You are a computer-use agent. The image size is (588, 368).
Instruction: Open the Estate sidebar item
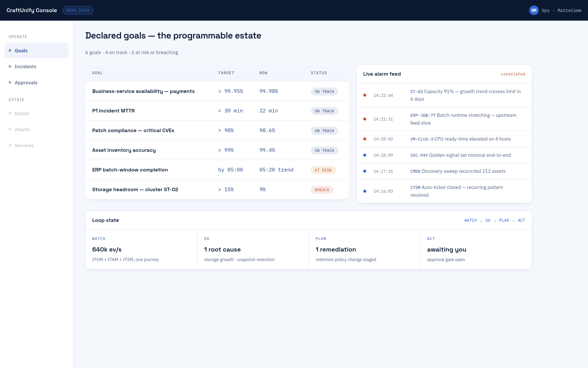tap(36, 113)
